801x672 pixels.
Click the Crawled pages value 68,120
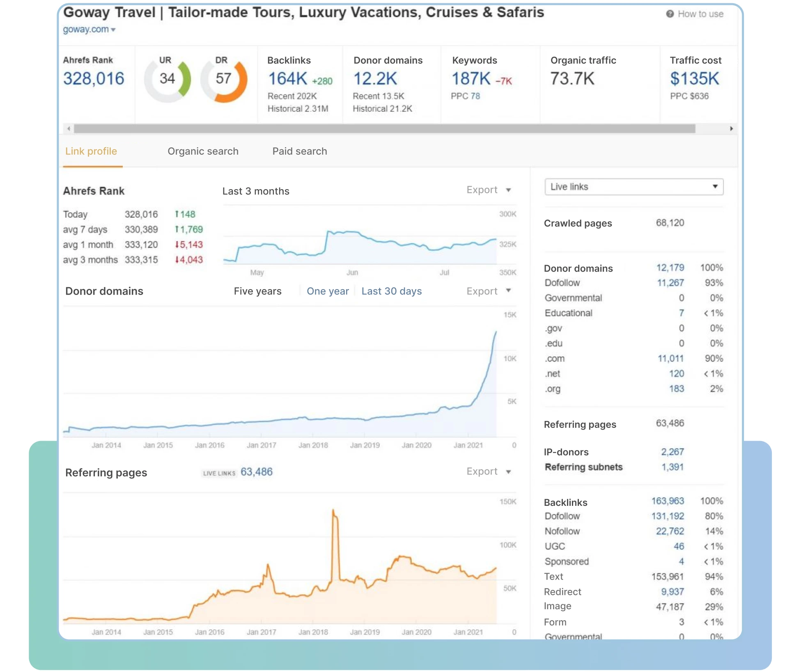[670, 223]
